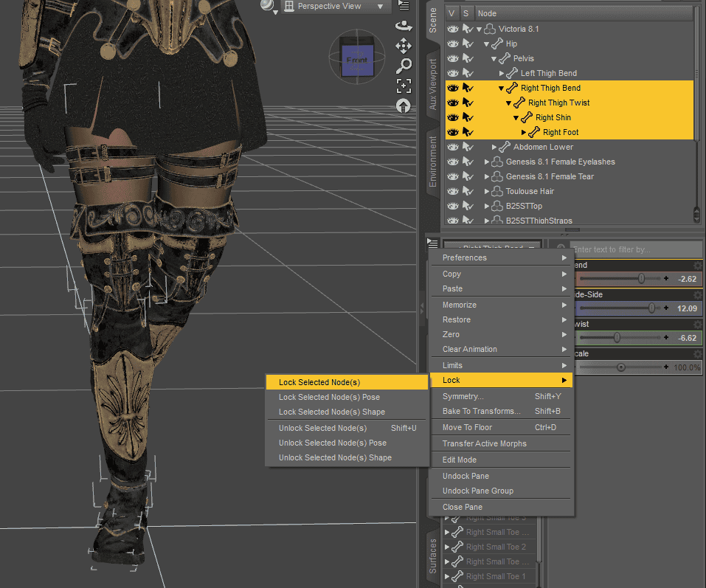Click the V button above the scene tree

tap(451, 13)
